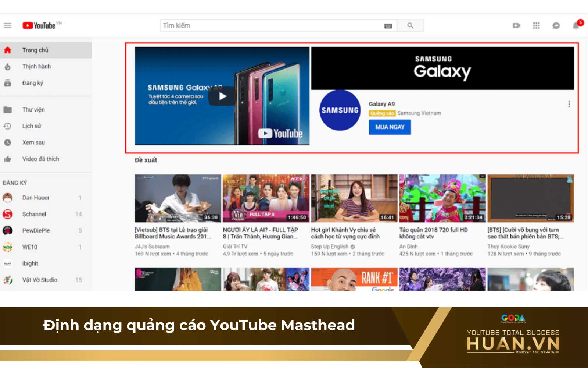Select Video đã thích in sidebar
588x368 pixels.
46,159
